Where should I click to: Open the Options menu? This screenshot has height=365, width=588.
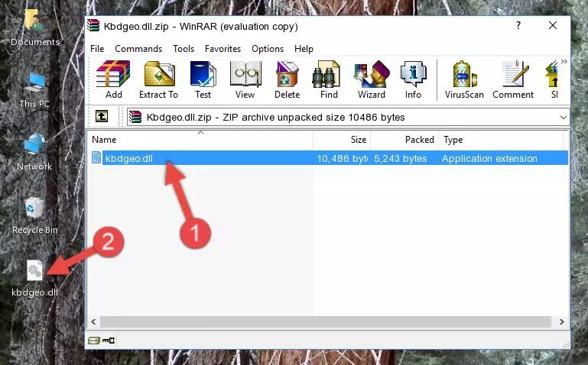tap(268, 49)
